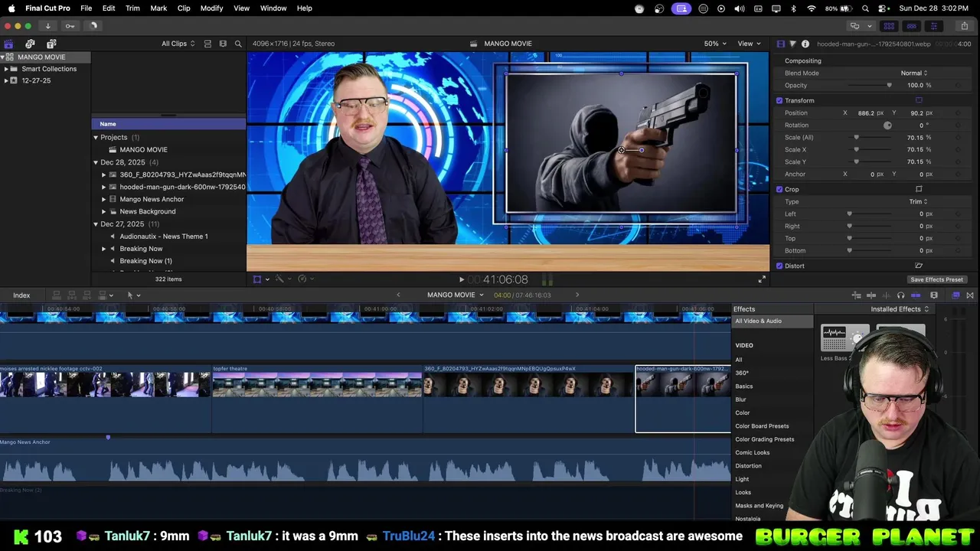Image resolution: width=980 pixels, height=551 pixels.
Task: Show the Libraries sidebar clapper icon
Action: click(x=8, y=44)
